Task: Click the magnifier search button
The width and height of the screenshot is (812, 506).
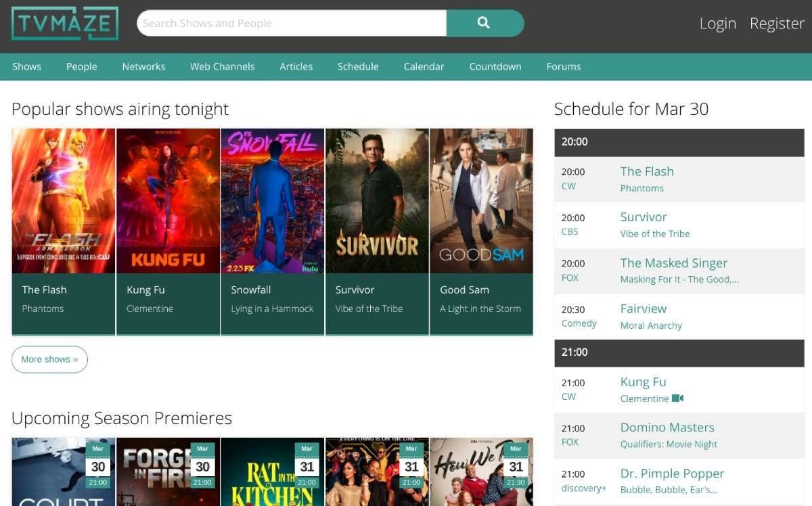Action: click(x=484, y=23)
